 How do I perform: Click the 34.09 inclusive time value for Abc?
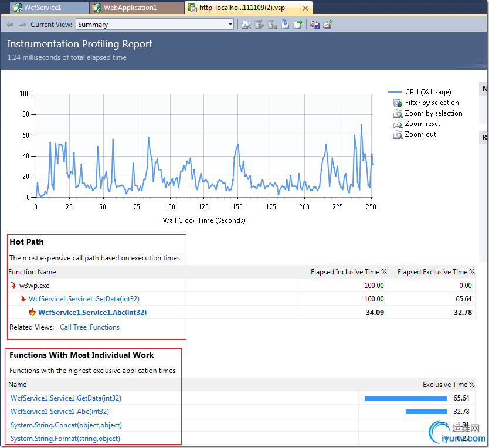click(x=375, y=313)
